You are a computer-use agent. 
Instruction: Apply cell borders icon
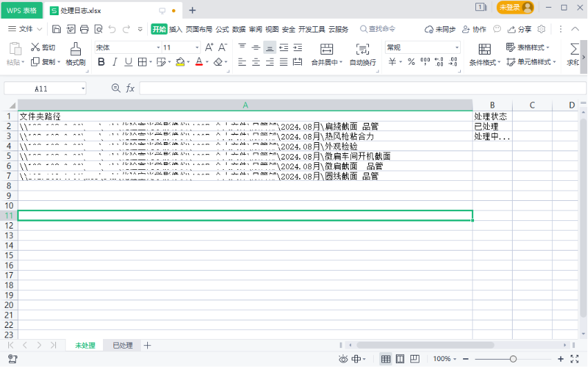(x=142, y=62)
